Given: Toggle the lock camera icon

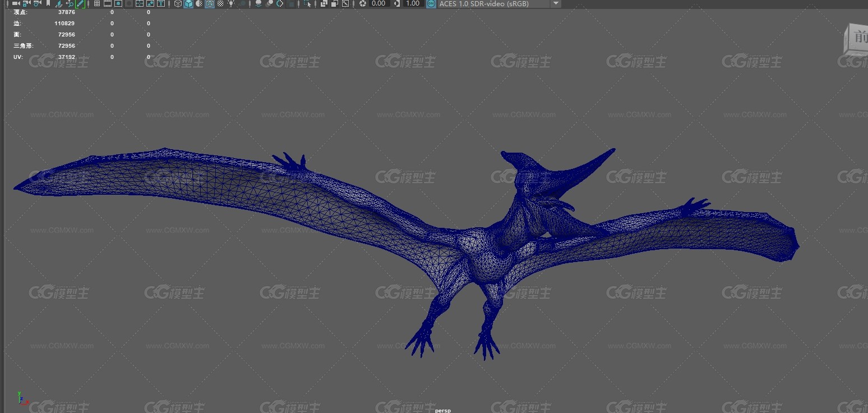Looking at the screenshot, I should coord(26,3).
